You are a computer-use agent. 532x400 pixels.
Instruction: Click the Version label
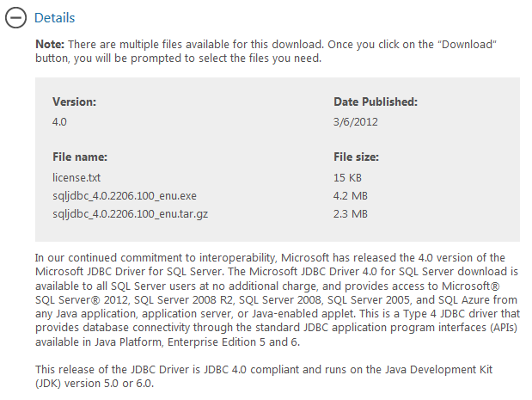click(x=74, y=102)
